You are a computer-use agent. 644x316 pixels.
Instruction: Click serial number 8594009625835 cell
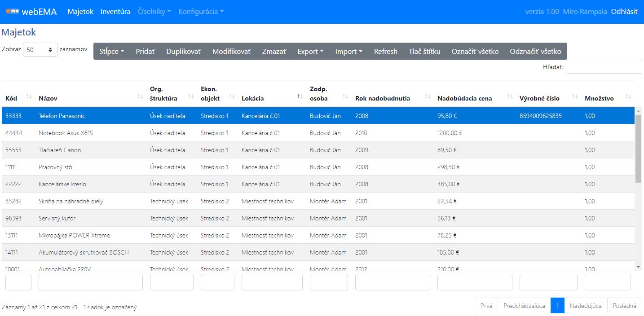(548, 116)
